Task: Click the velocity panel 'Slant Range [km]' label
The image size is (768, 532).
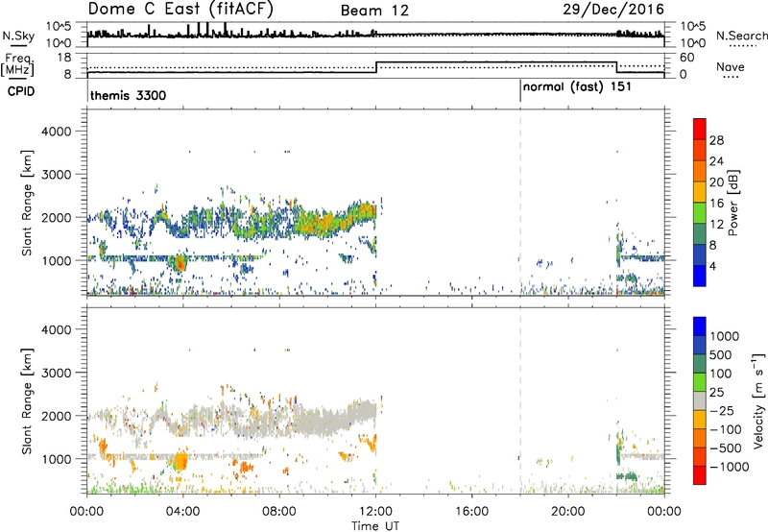Action: tap(27, 401)
